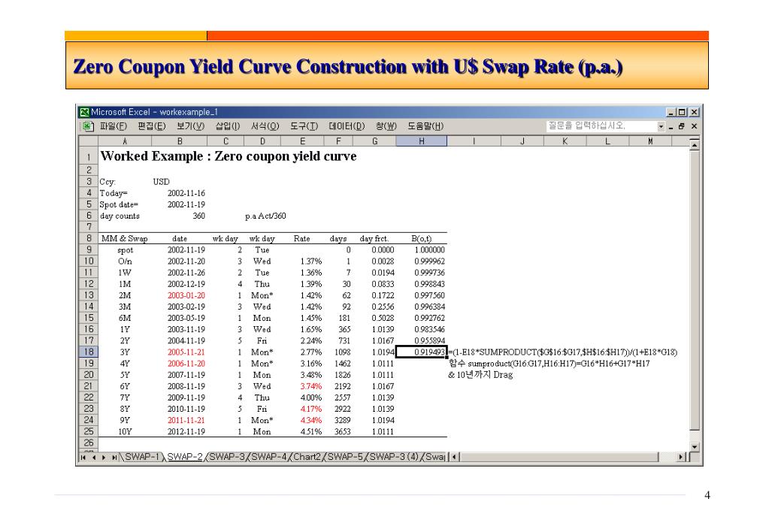Click the days value 3653
769x532 pixels.
pos(342,432)
